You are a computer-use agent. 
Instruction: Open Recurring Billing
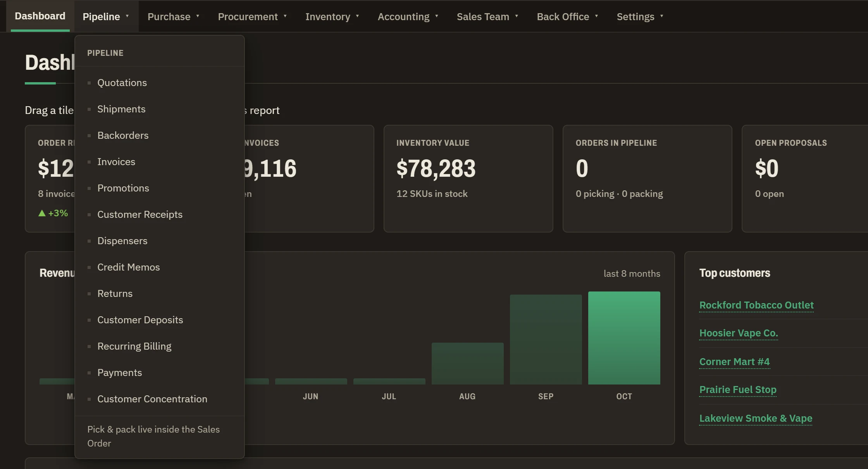(x=159, y=346)
